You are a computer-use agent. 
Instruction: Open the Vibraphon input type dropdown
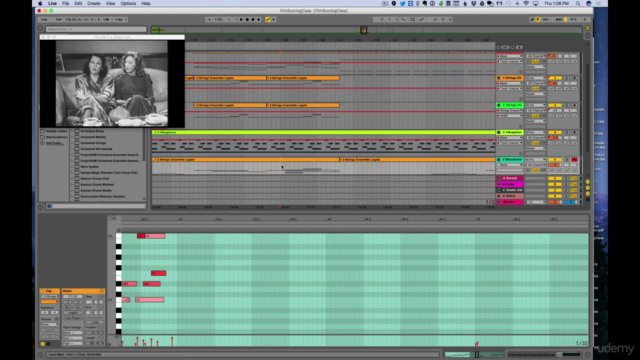pyautogui.click(x=536, y=132)
